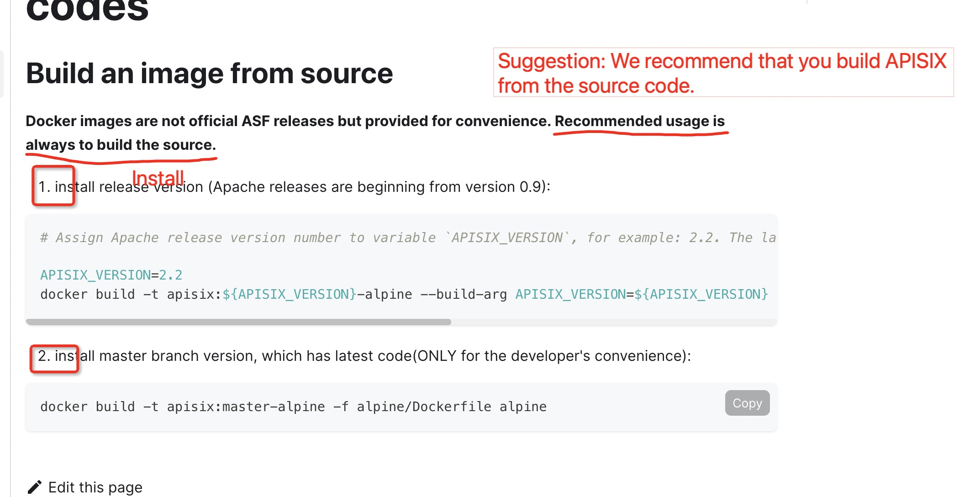The width and height of the screenshot is (980, 497).
Task: Click the underlined Recommended usage is text
Action: 639,121
